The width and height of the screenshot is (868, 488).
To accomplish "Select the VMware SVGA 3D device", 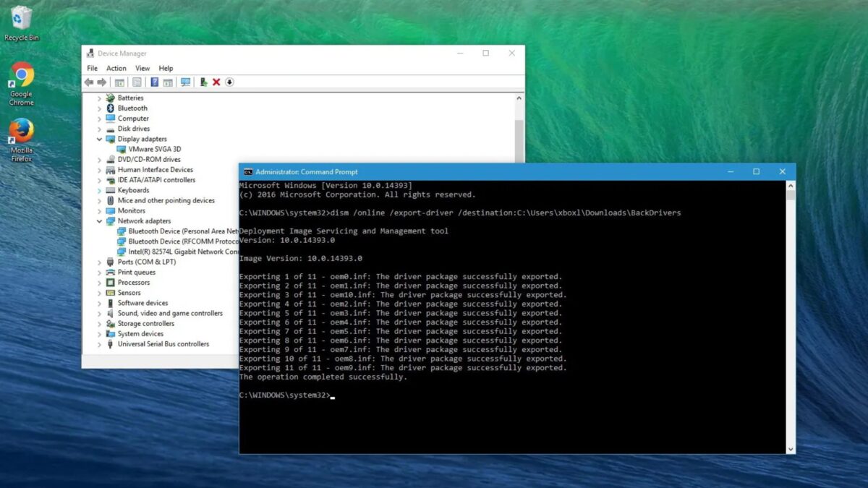I will point(154,149).
